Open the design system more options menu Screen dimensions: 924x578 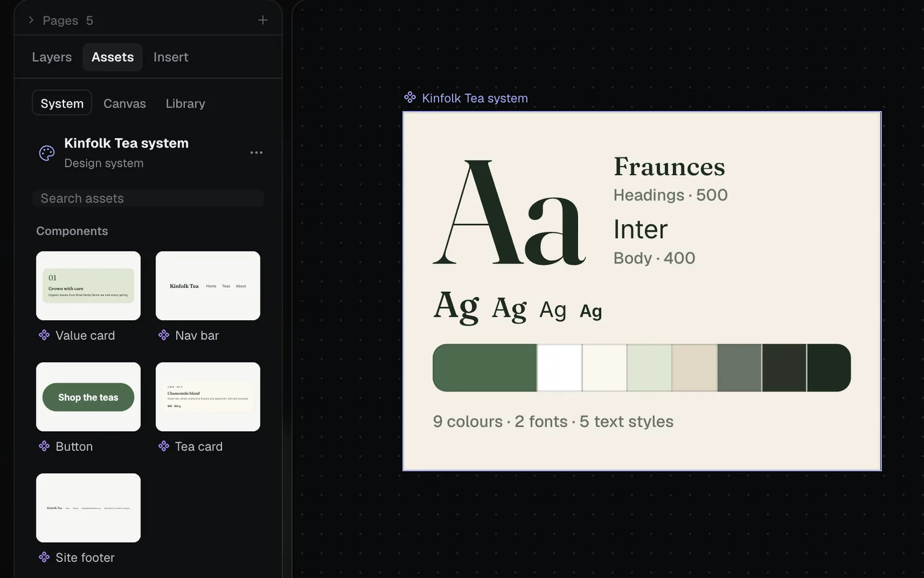(256, 153)
